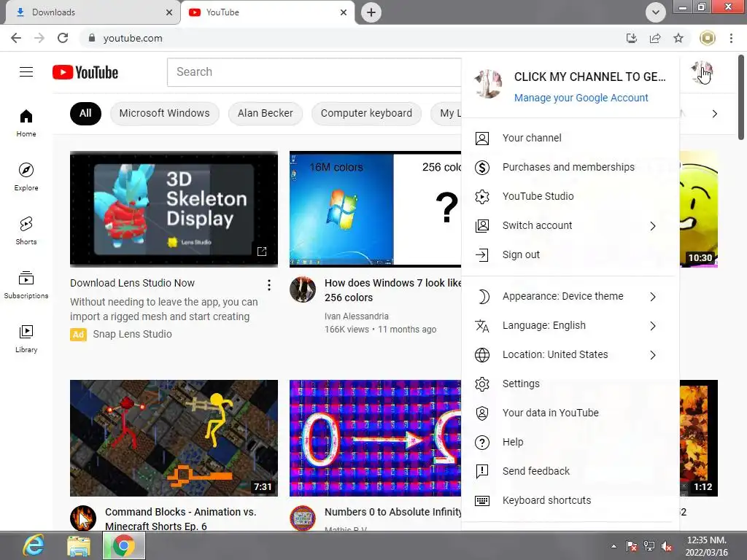The width and height of the screenshot is (747, 560).
Task: Select the Microsoft Windows chip
Action: pyautogui.click(x=164, y=113)
